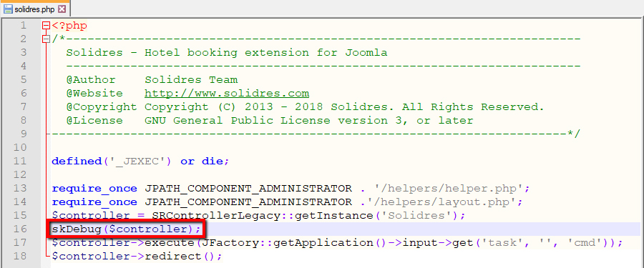This screenshot has width=644, height=268.
Task: Click the @License GNU General Public line
Action: [x=270, y=121]
